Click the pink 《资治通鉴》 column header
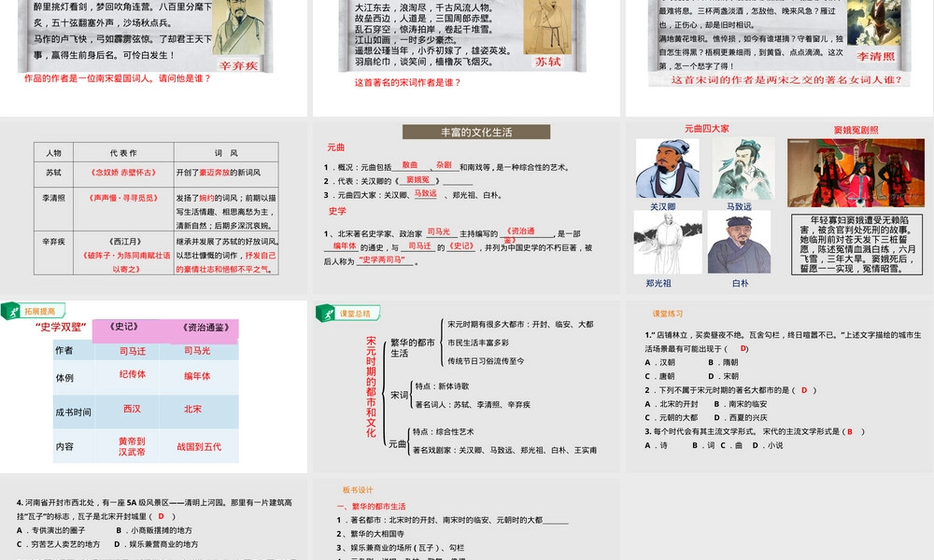 [x=205, y=328]
